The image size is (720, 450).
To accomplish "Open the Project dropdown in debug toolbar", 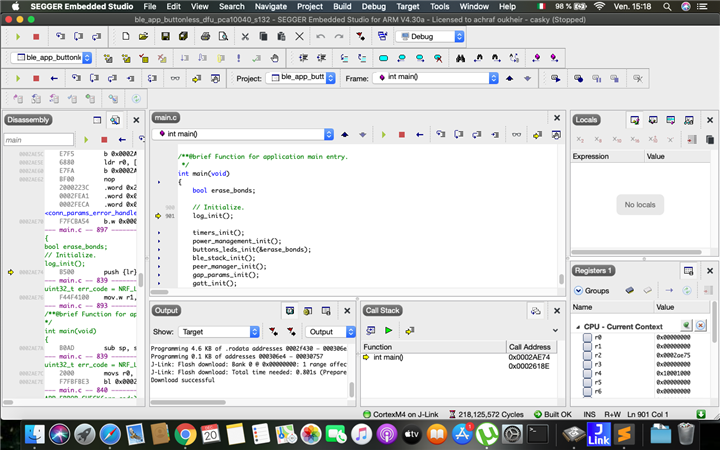I will (301, 78).
